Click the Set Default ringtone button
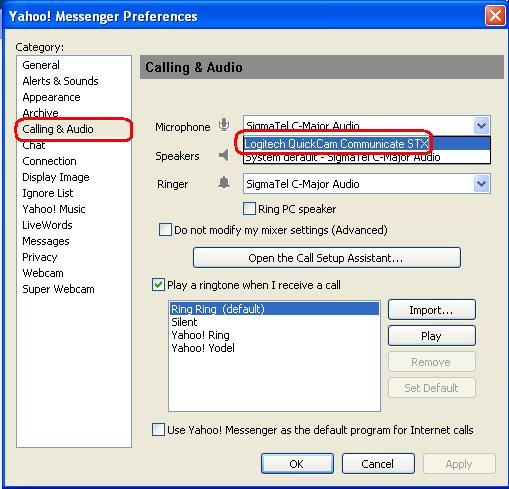The height and width of the screenshot is (489, 509). click(432, 388)
